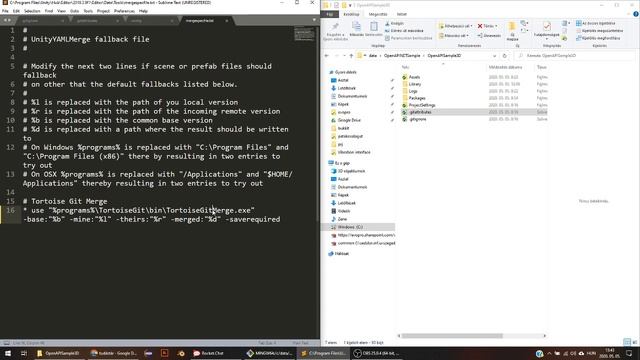
Task: Click the Explorer back arrow
Action: (x=327, y=56)
